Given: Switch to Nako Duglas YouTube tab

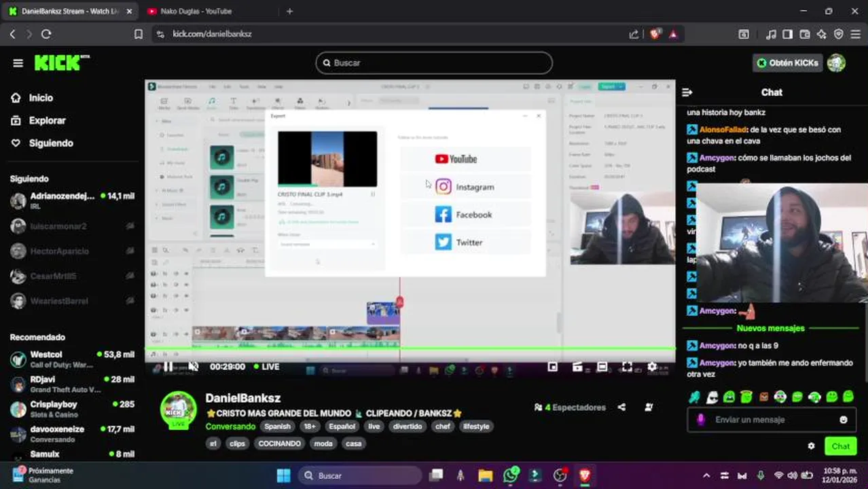Looking at the screenshot, I should (x=196, y=11).
